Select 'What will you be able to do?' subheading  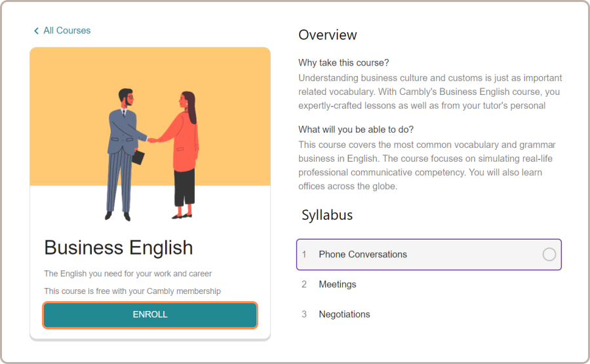pyautogui.click(x=355, y=129)
